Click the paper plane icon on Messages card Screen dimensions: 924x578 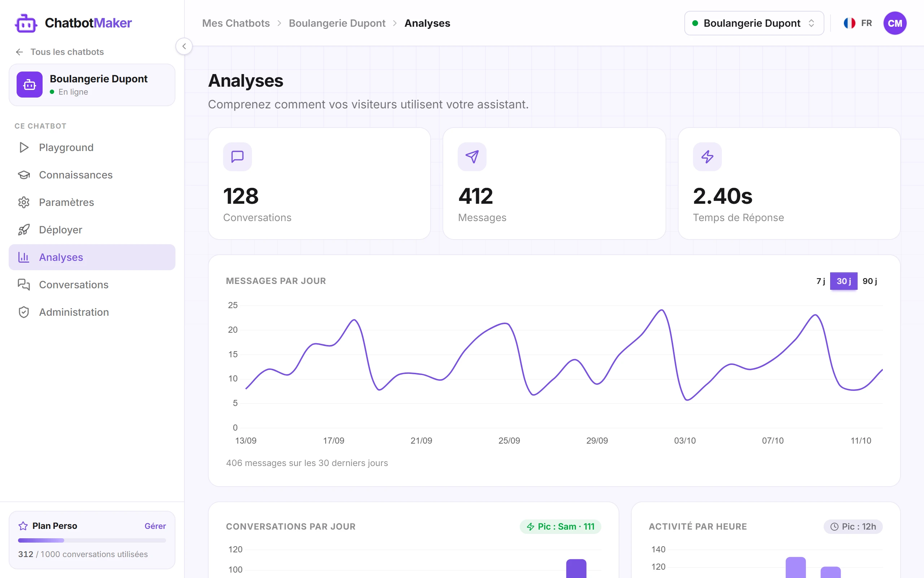(x=472, y=157)
